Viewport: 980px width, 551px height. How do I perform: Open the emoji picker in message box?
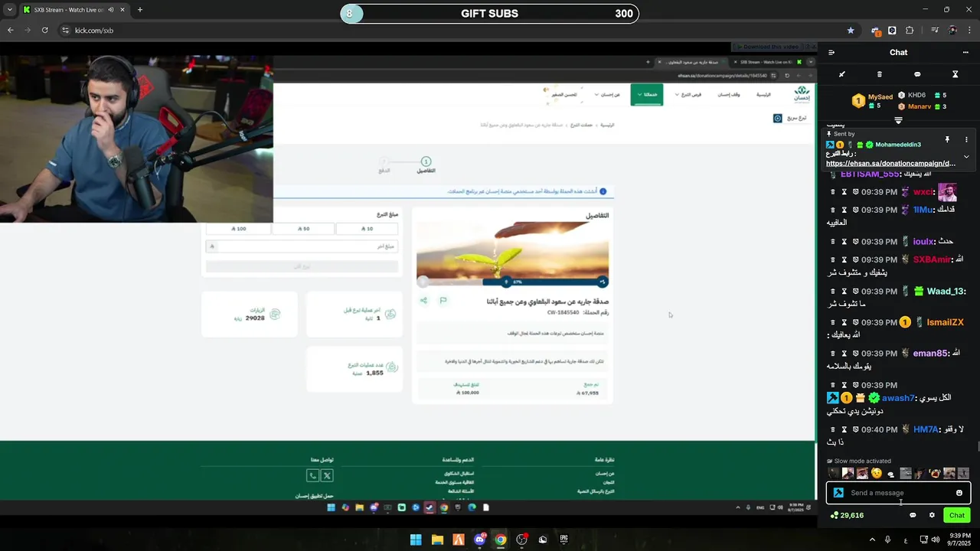959,493
